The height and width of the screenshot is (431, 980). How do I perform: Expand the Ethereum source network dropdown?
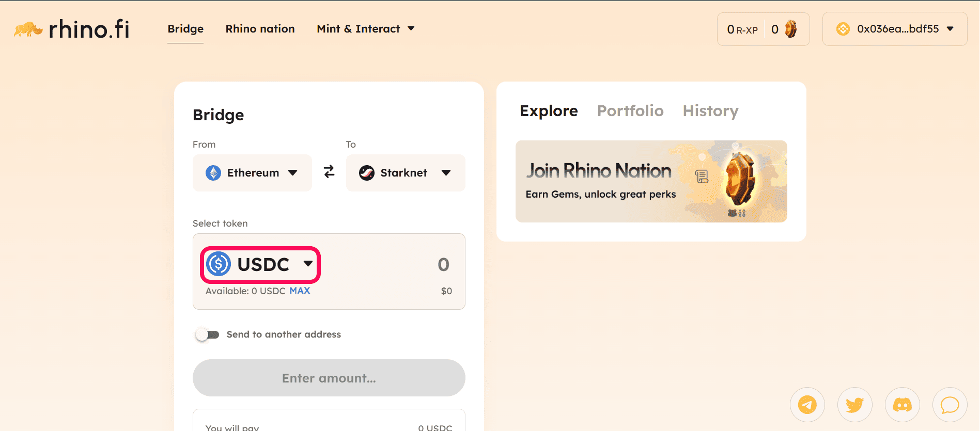(252, 173)
